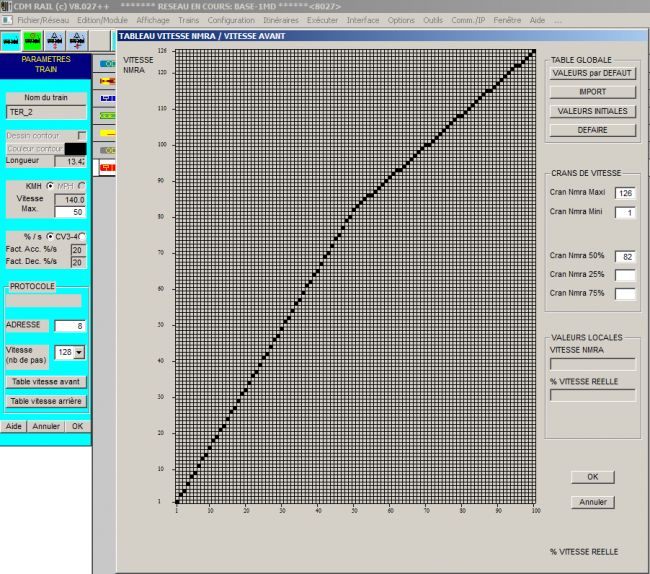
Task: Click the Vitesse Max field showing 50
Action: tap(70, 212)
